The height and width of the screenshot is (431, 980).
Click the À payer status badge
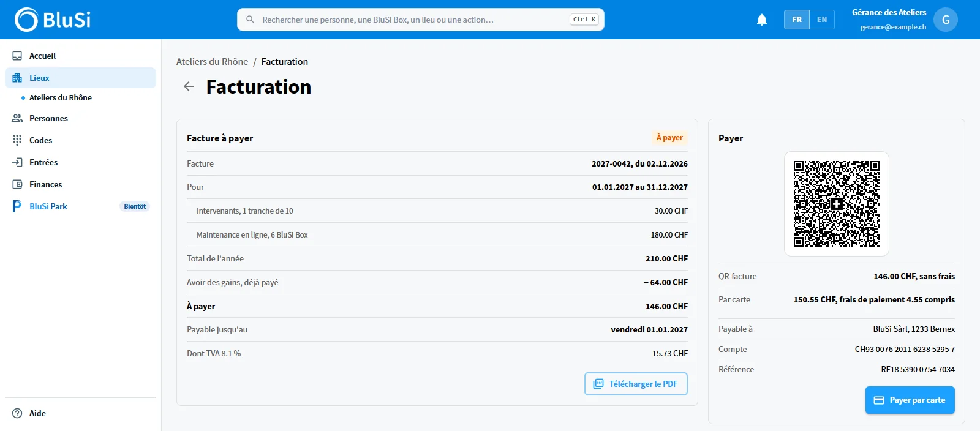669,138
